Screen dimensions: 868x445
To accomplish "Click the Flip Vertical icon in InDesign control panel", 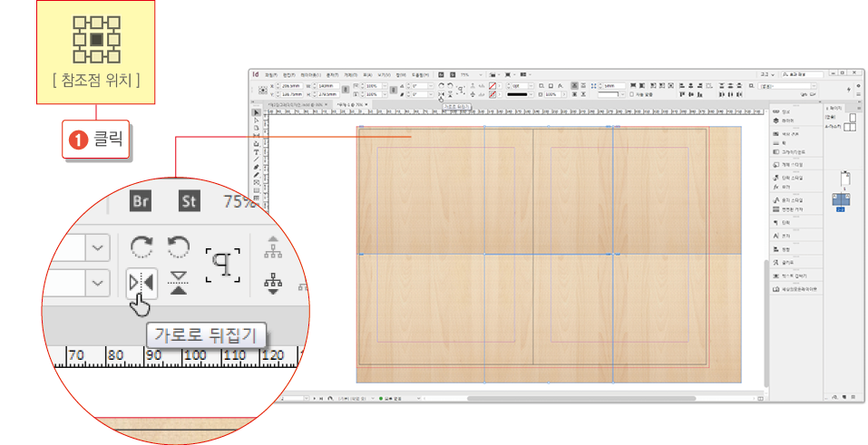I will pos(450,94).
